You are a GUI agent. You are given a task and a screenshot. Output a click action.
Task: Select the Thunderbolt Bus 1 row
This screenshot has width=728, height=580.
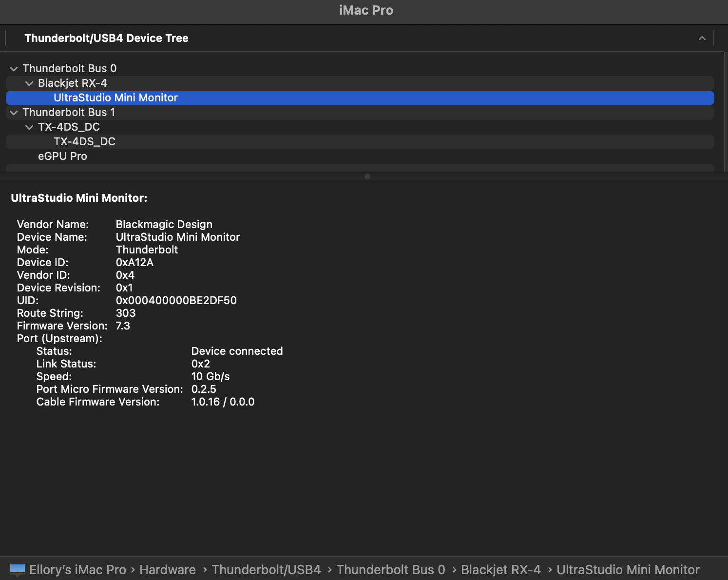(x=360, y=112)
